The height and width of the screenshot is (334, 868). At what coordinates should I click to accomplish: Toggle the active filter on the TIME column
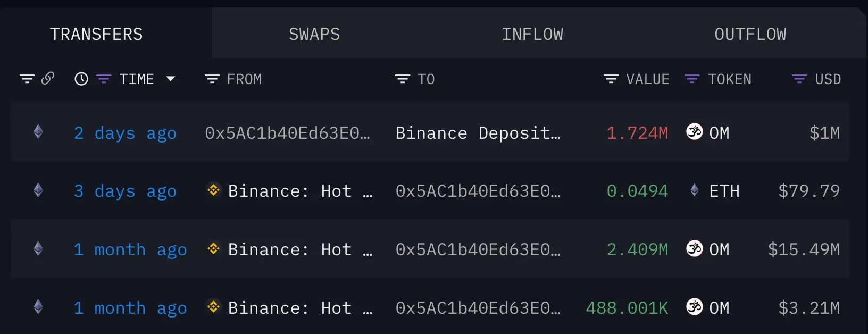(103, 79)
